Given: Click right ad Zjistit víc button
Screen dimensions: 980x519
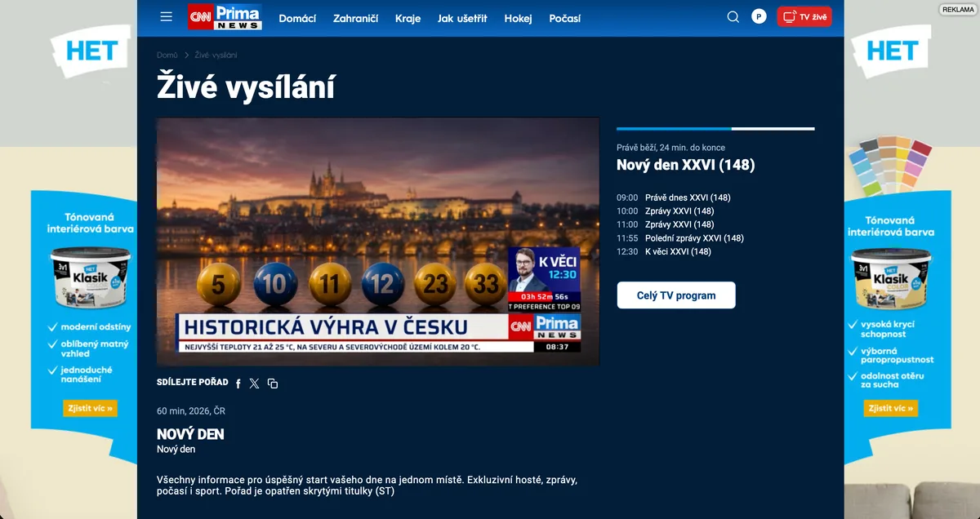Looking at the screenshot, I should click(891, 408).
